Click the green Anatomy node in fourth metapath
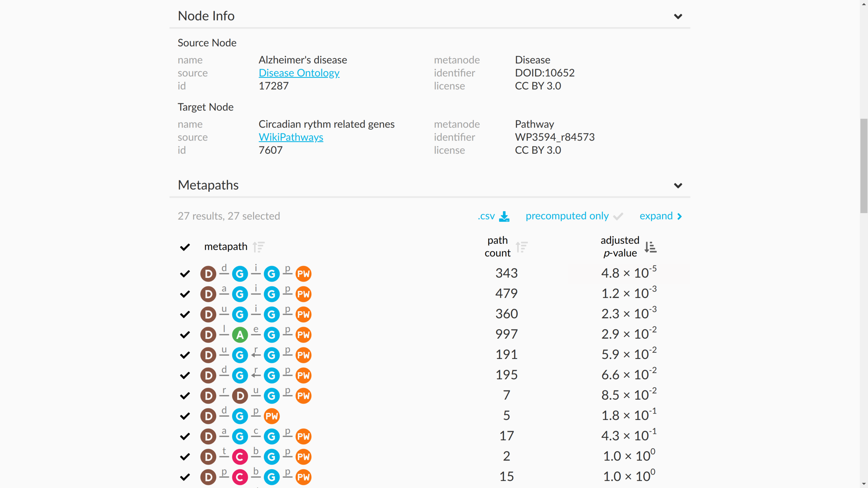 tap(240, 335)
